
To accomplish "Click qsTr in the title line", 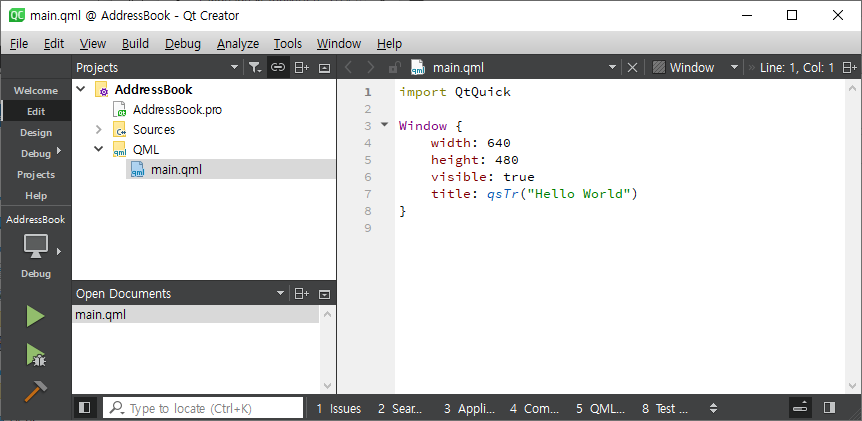I will 503,193.
